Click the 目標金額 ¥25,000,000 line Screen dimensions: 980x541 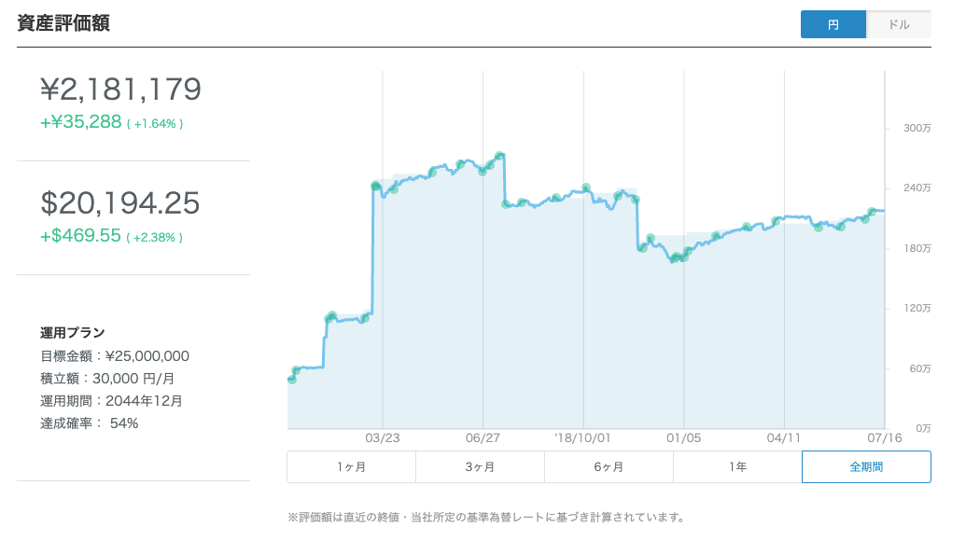coord(115,355)
